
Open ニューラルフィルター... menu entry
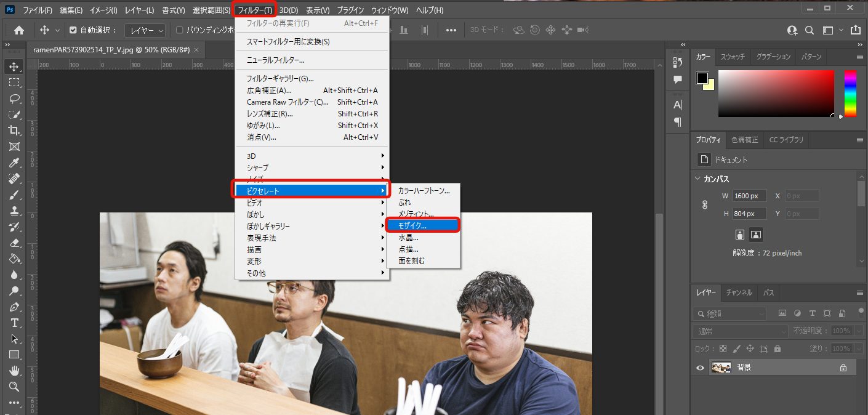276,60
